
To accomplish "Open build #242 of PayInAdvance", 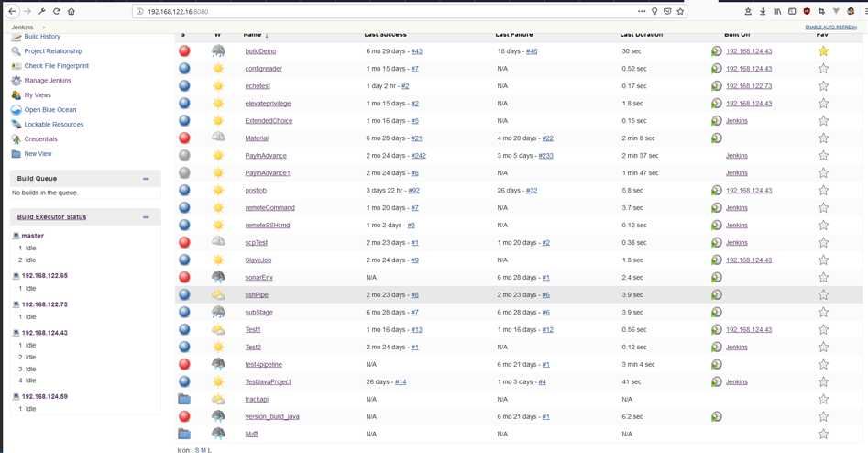I will (419, 156).
